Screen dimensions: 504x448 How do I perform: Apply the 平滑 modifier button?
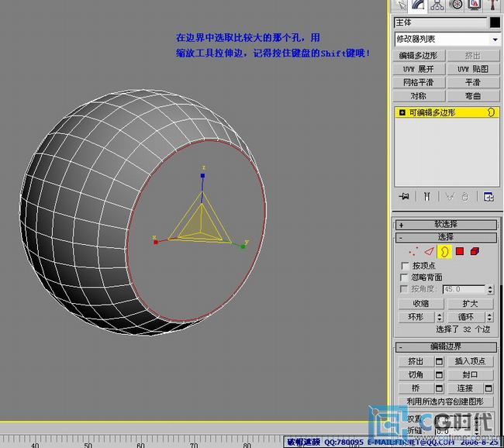pos(473,83)
